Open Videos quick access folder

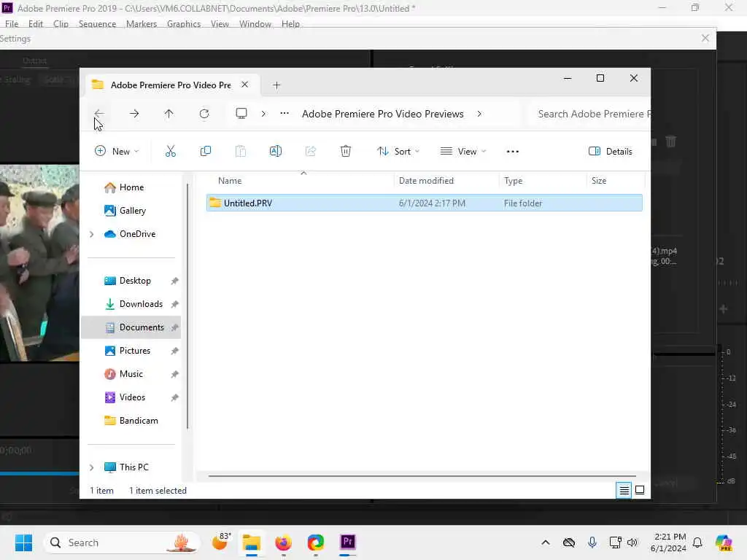point(124,397)
